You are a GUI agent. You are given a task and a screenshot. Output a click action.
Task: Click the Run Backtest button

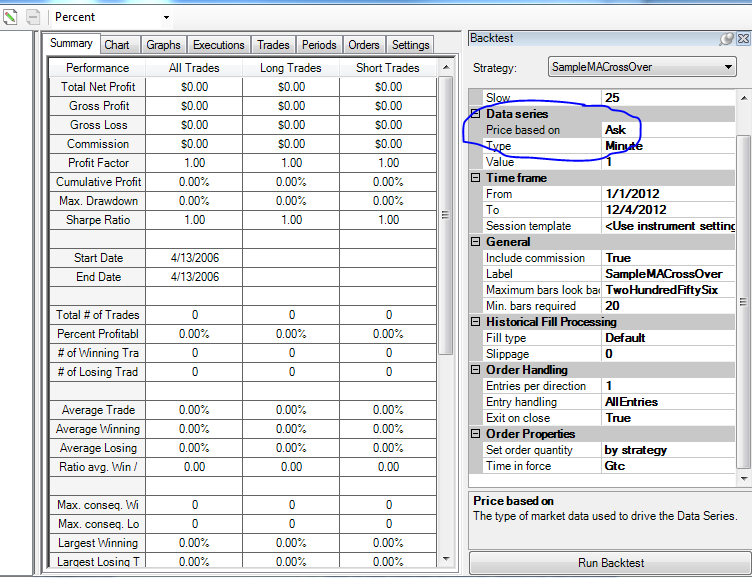point(611,563)
